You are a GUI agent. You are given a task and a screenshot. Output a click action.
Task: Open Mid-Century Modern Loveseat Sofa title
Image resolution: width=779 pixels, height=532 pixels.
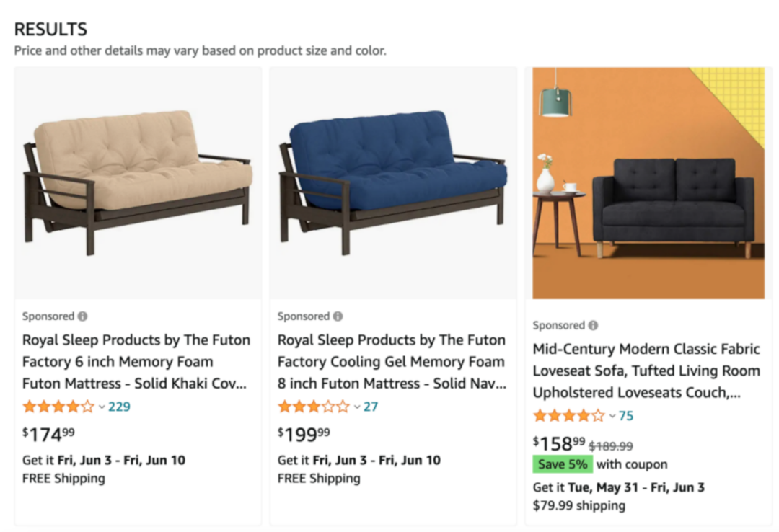click(646, 371)
